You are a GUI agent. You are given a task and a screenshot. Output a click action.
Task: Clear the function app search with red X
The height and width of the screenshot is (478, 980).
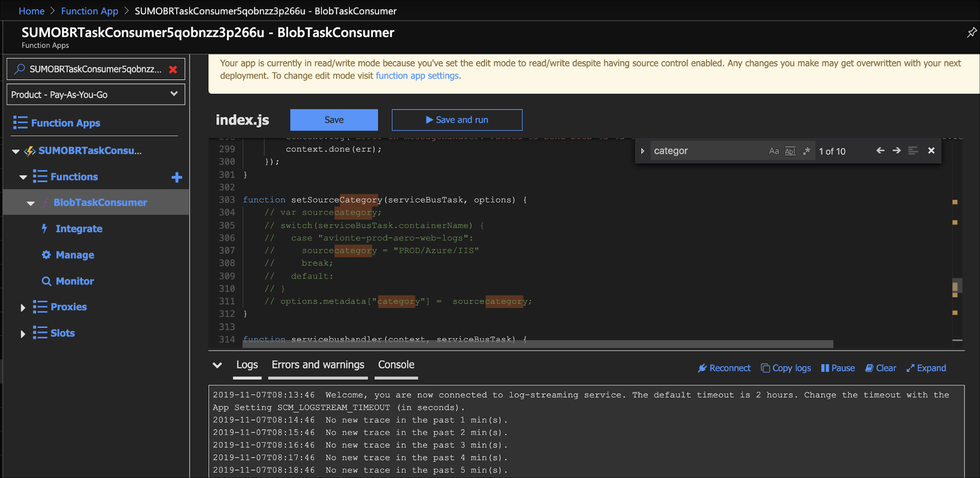173,69
